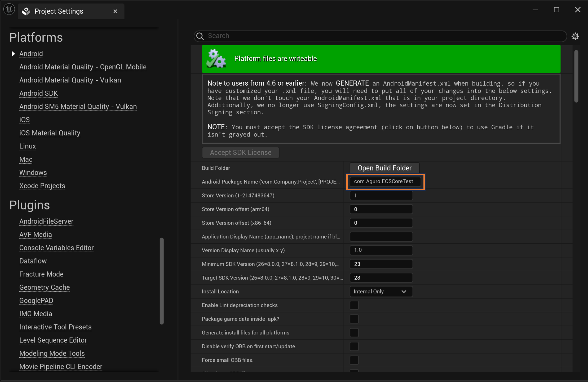Select Android SDK in Platforms list
The width and height of the screenshot is (588, 382).
38,93
